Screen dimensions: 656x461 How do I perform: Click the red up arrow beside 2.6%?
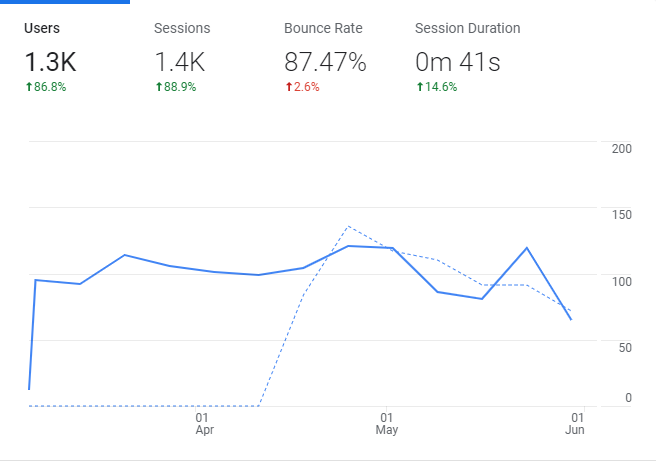288,87
